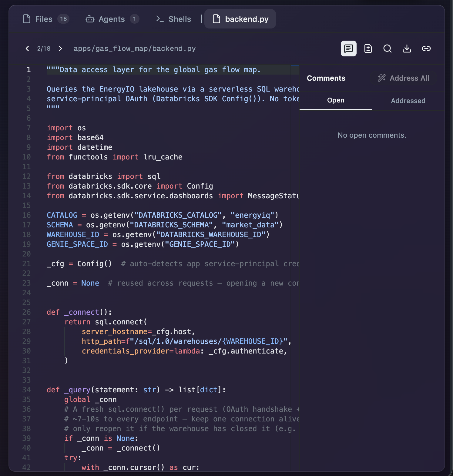The image size is (453, 476).
Task: Toggle the comments panel icon
Action: coord(349,49)
